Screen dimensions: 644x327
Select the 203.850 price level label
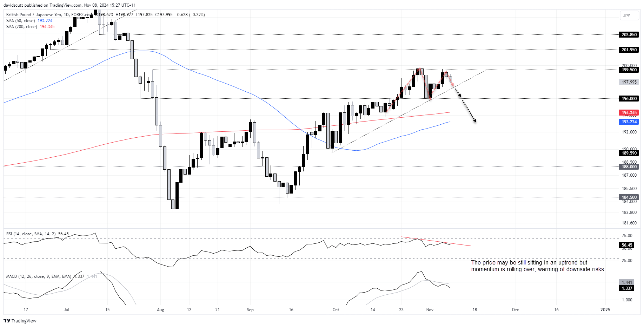coord(629,35)
